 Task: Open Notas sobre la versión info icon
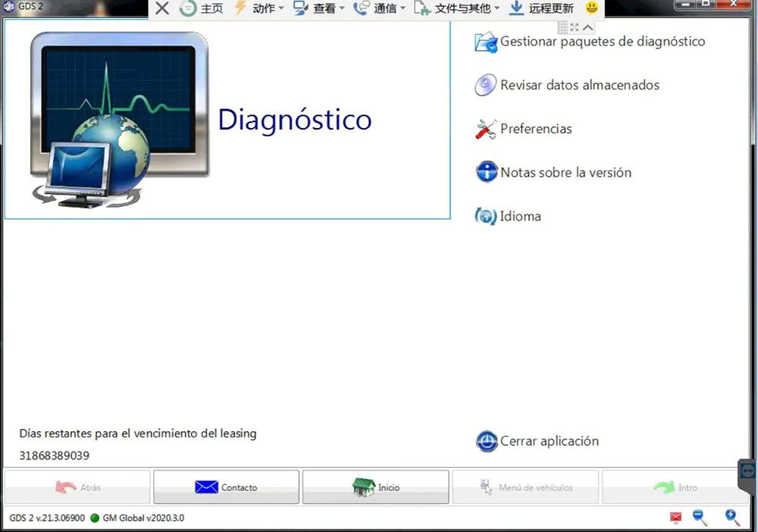pos(486,172)
